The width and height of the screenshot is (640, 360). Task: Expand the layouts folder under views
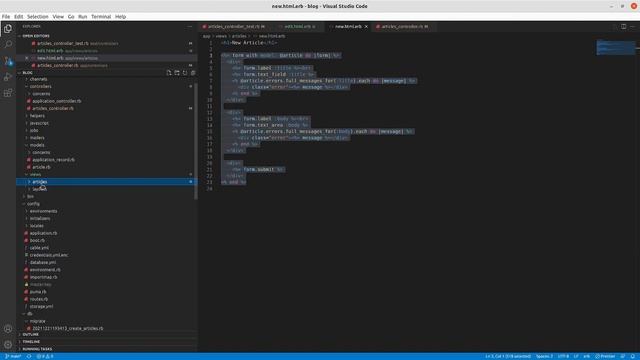tap(40, 189)
